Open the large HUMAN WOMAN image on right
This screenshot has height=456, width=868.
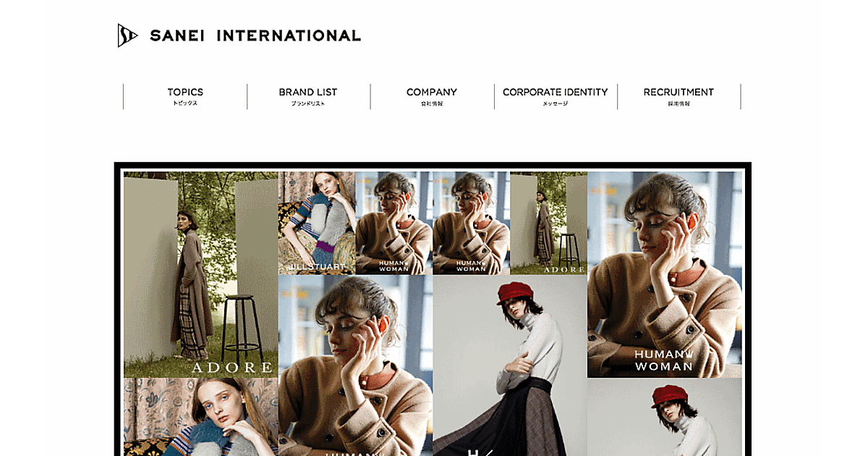665,274
